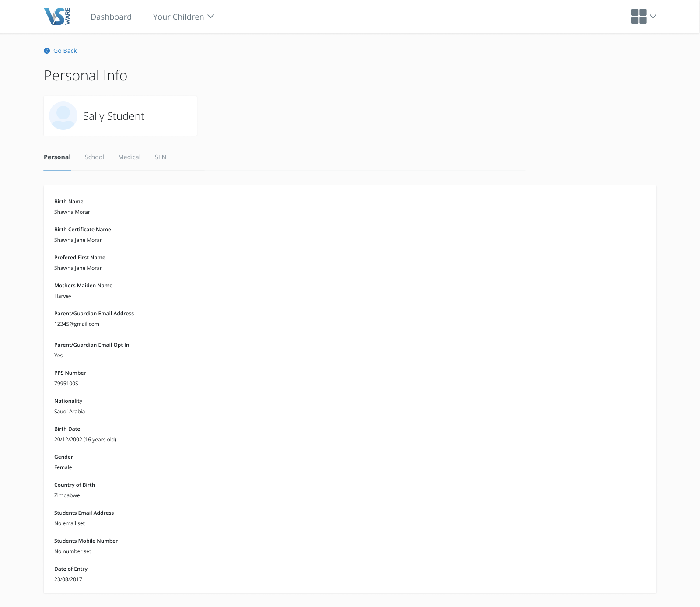Switch to the Personal tab
Screen dimensions: 700x607
57,157
